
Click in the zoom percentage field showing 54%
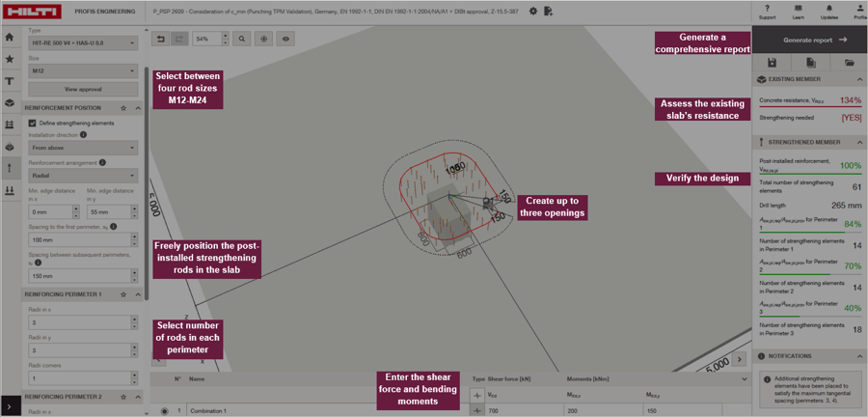pos(206,40)
